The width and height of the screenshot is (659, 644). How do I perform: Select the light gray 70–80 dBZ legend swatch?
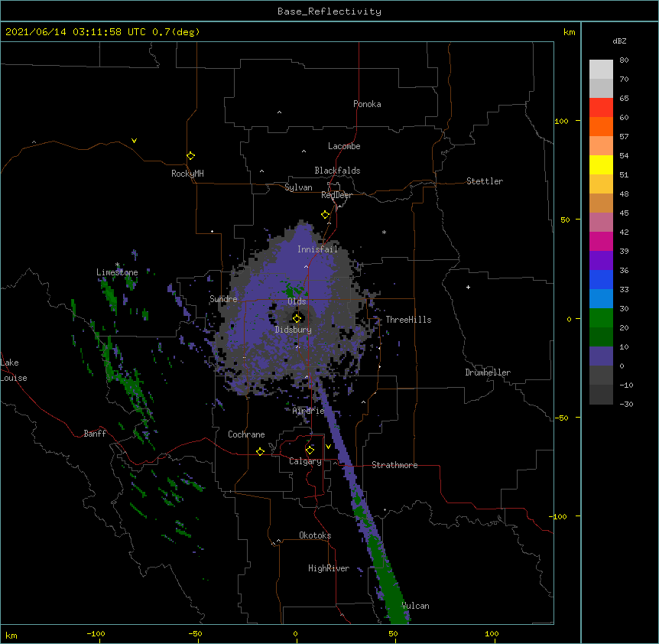tap(601, 70)
